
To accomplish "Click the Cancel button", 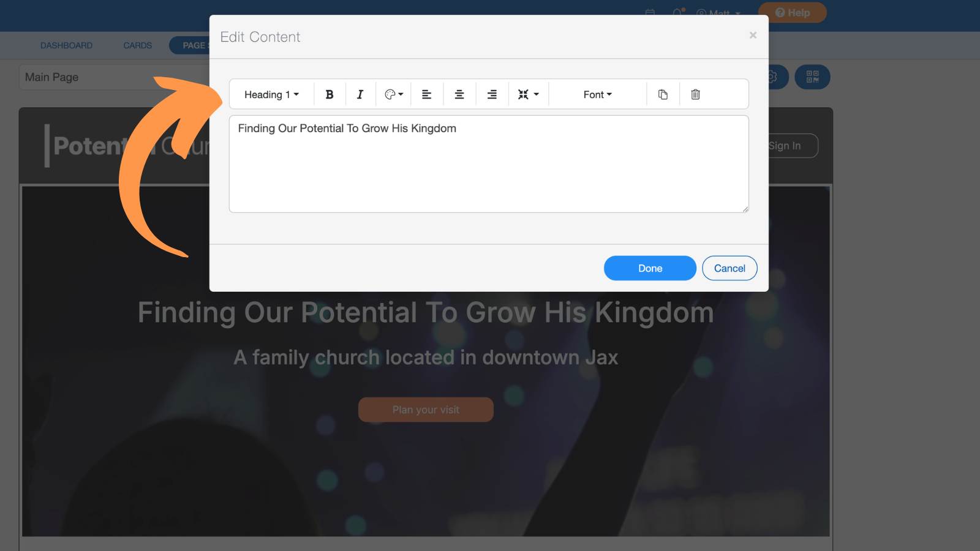I will coord(729,268).
